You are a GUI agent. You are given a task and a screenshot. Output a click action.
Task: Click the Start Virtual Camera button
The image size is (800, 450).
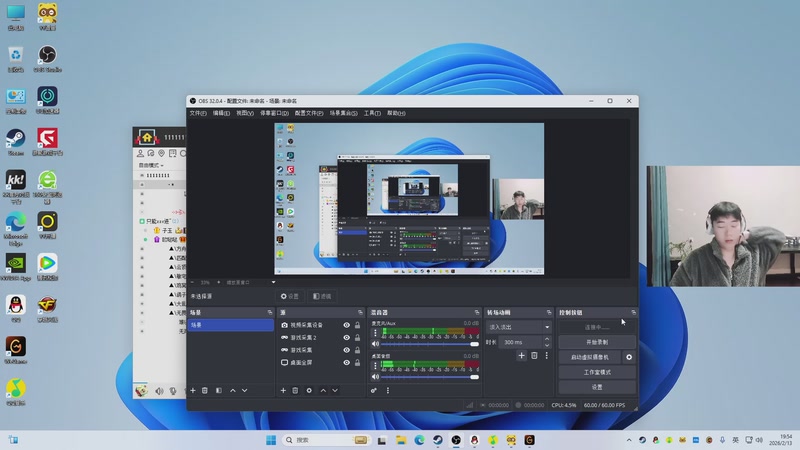click(x=590, y=357)
